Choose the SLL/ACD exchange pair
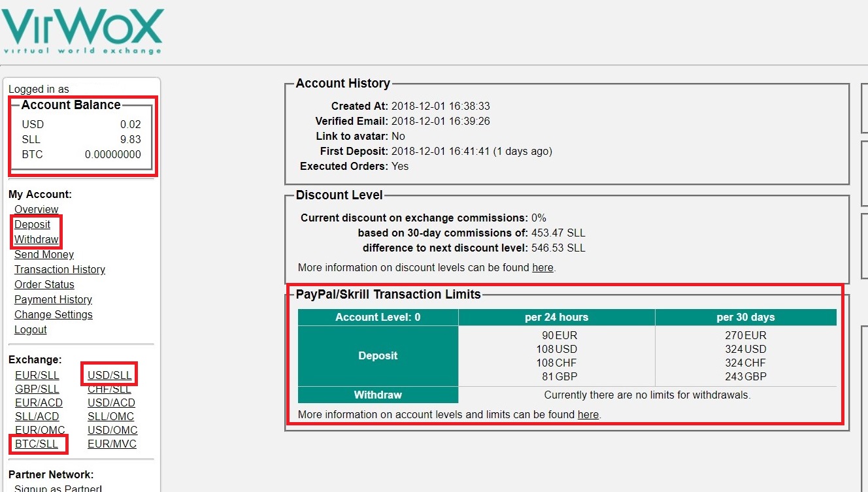The width and height of the screenshot is (868, 492). (37, 417)
